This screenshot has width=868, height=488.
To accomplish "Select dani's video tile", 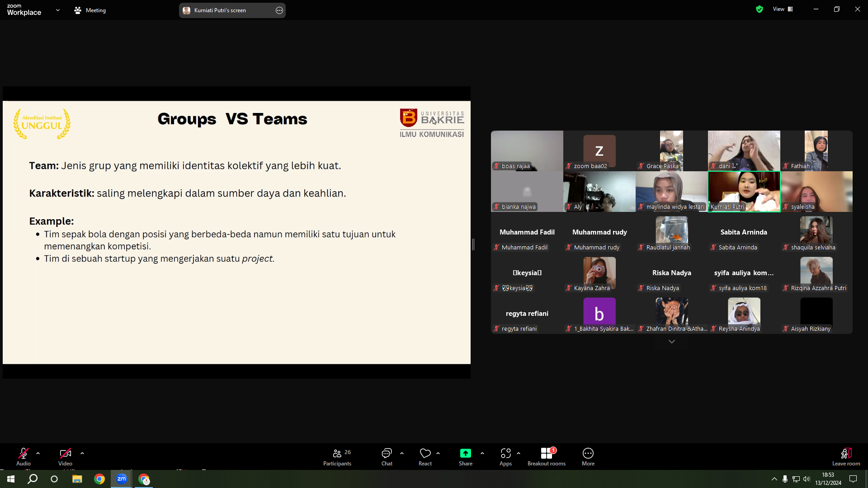I will coord(744,151).
